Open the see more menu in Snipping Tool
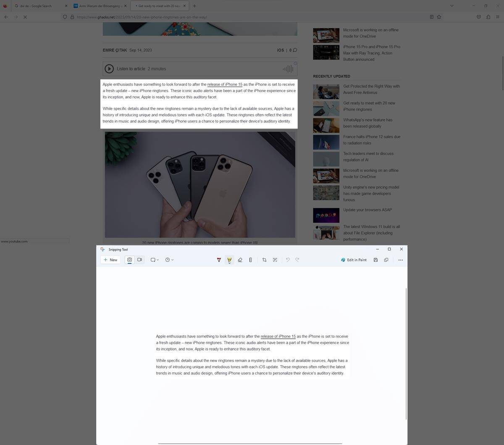This screenshot has width=504, height=445. coord(400,260)
